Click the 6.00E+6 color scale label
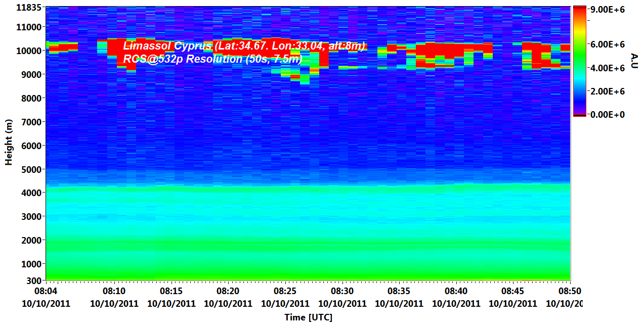This screenshot has height=328, width=644. [608, 44]
